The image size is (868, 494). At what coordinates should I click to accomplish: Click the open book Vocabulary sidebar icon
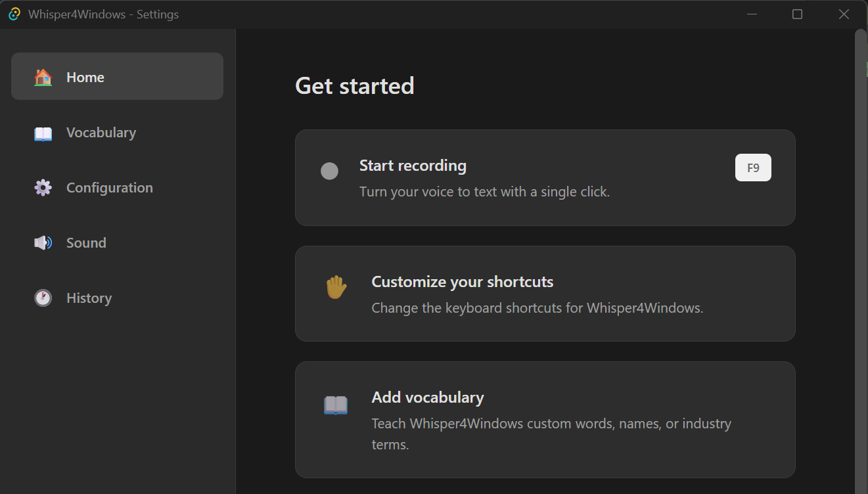[x=43, y=133]
